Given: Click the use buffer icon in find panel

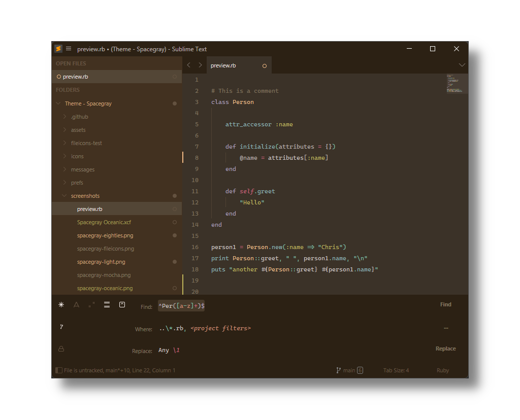Looking at the screenshot, I should [122, 305].
